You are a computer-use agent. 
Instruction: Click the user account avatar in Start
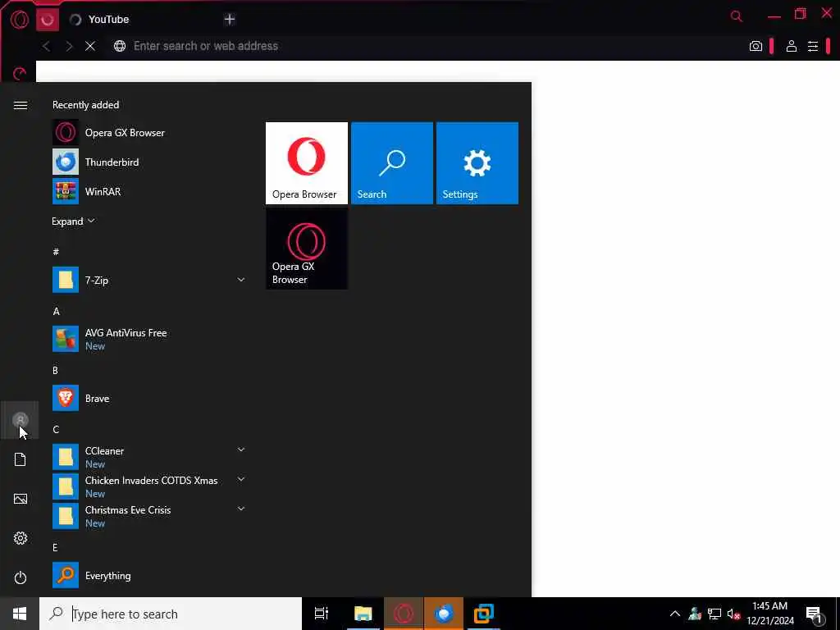click(21, 420)
